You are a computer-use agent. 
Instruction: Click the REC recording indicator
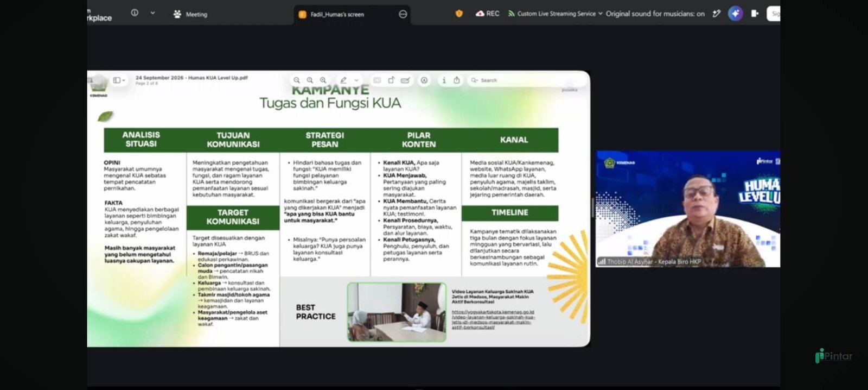point(487,14)
